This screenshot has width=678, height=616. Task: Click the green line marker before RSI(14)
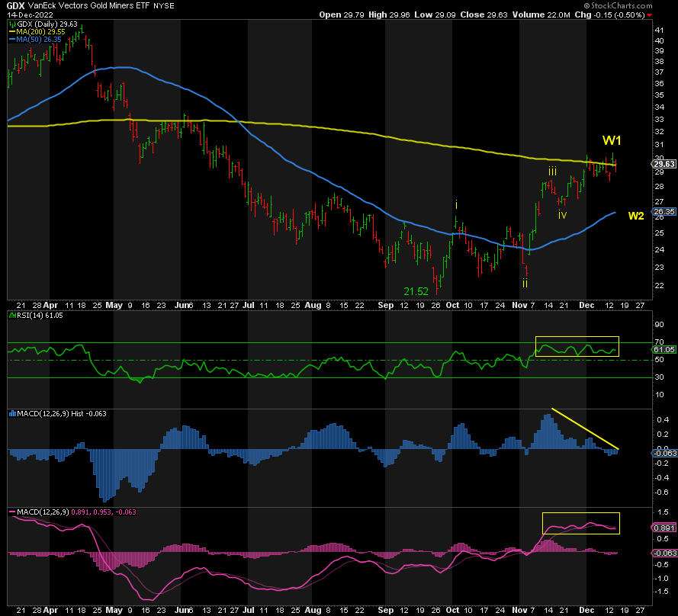tap(12, 316)
